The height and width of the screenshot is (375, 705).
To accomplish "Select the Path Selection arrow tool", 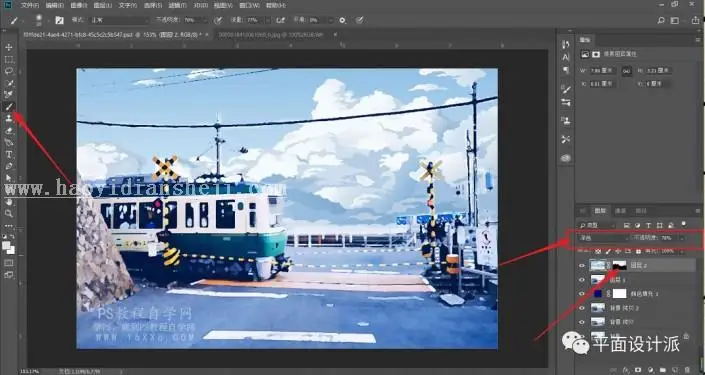I will click(x=9, y=178).
